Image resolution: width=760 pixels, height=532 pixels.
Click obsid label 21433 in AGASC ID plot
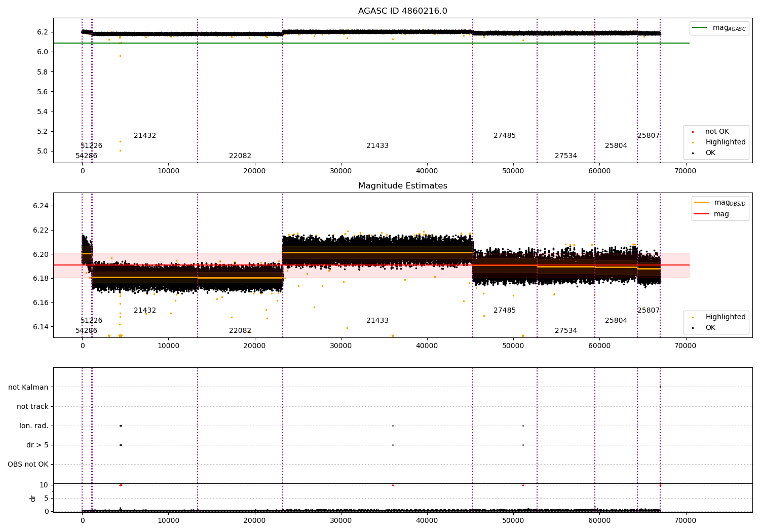377,146
